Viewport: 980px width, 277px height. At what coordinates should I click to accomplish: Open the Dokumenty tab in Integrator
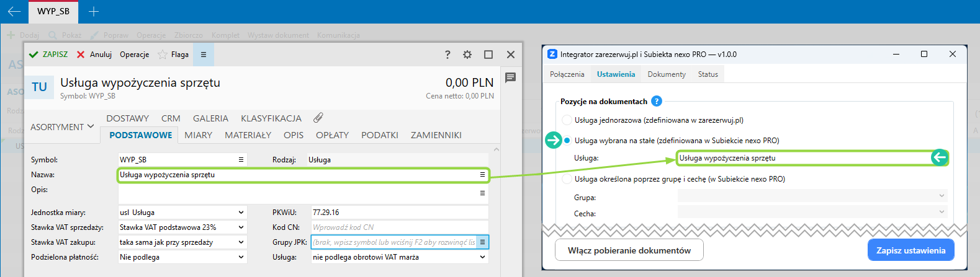pyautogui.click(x=667, y=74)
